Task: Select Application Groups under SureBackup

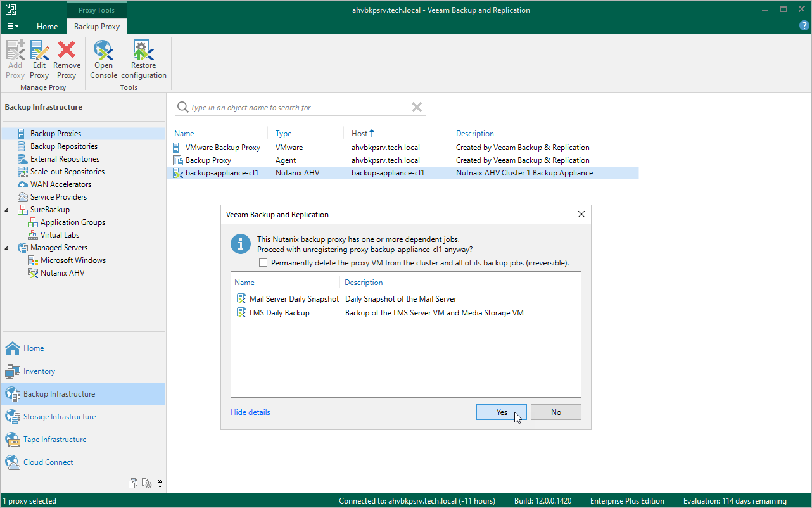Action: click(73, 222)
